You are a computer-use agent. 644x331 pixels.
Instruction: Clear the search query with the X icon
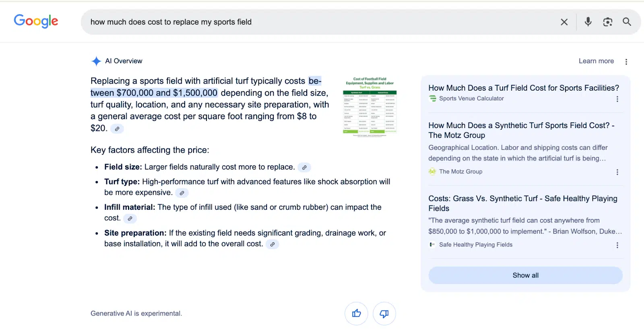564,22
